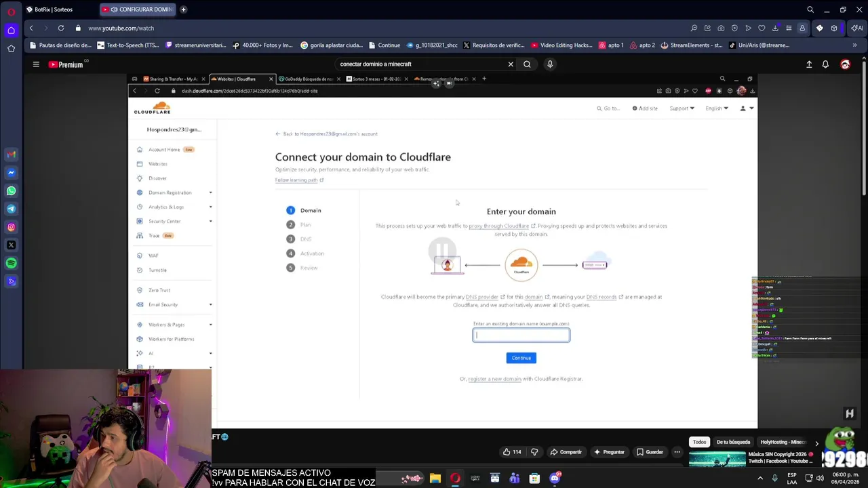Dislike the video thumbs-down
The width and height of the screenshot is (868, 488).
tap(534, 452)
